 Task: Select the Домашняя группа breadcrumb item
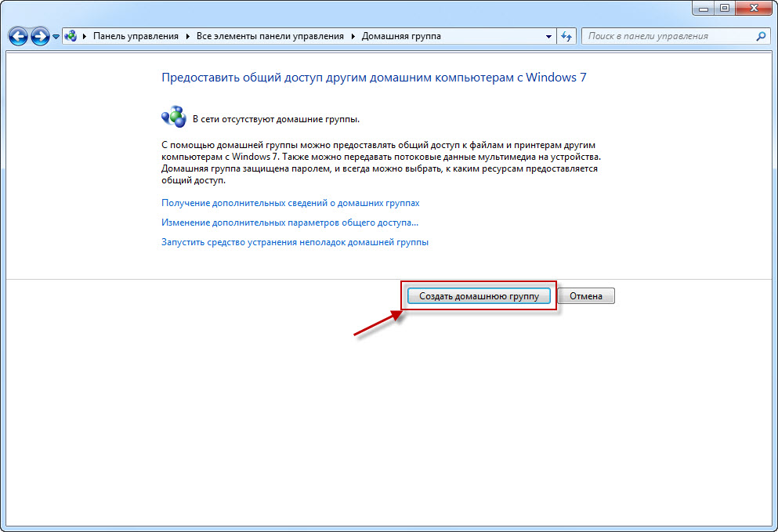pos(400,36)
